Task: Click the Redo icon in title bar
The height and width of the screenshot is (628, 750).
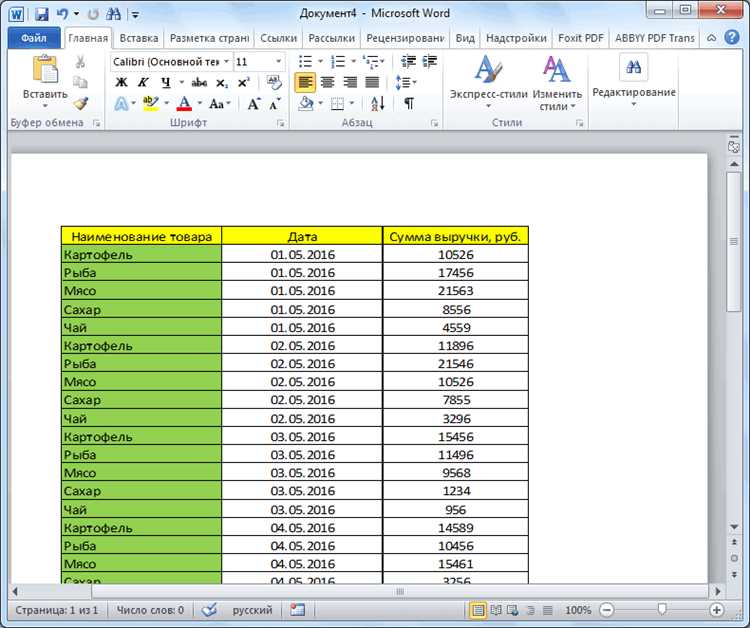Action: [93, 14]
